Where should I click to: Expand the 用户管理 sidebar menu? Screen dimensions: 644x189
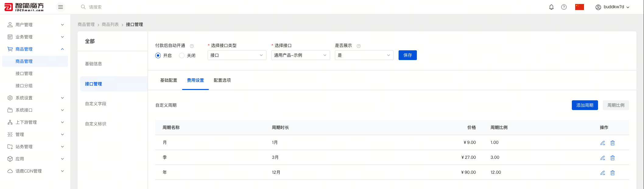(x=35, y=25)
